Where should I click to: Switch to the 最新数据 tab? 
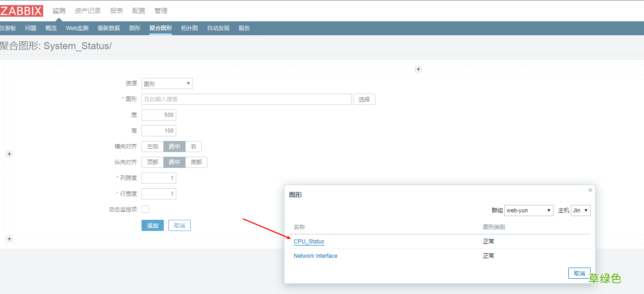coord(109,28)
